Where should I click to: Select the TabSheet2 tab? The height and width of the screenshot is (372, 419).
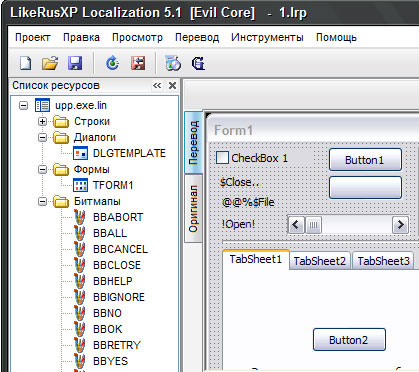coord(320,261)
